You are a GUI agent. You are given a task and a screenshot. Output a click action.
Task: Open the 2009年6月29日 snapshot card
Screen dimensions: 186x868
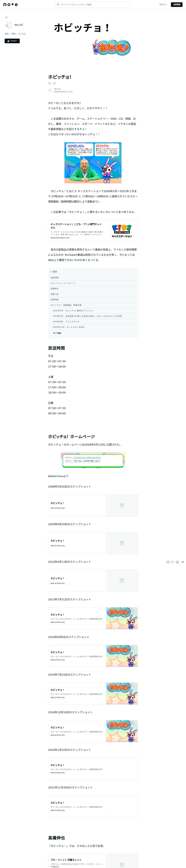[x=93, y=543]
